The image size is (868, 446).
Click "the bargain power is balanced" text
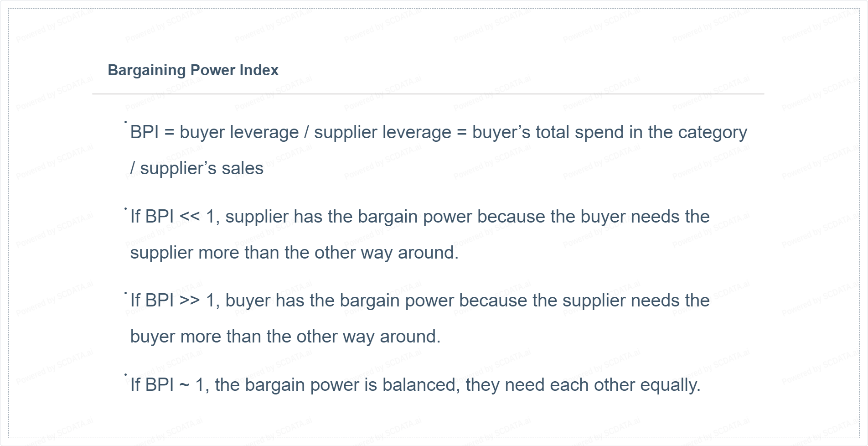pyautogui.click(x=335, y=385)
